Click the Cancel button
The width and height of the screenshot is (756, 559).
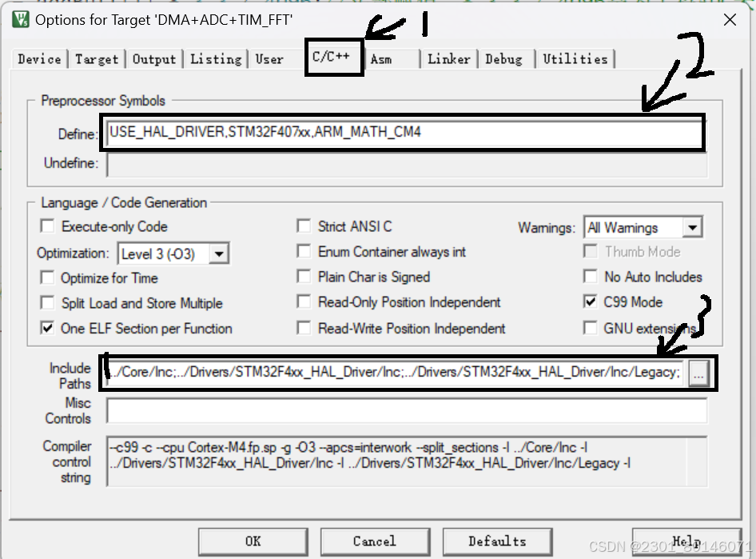[375, 541]
